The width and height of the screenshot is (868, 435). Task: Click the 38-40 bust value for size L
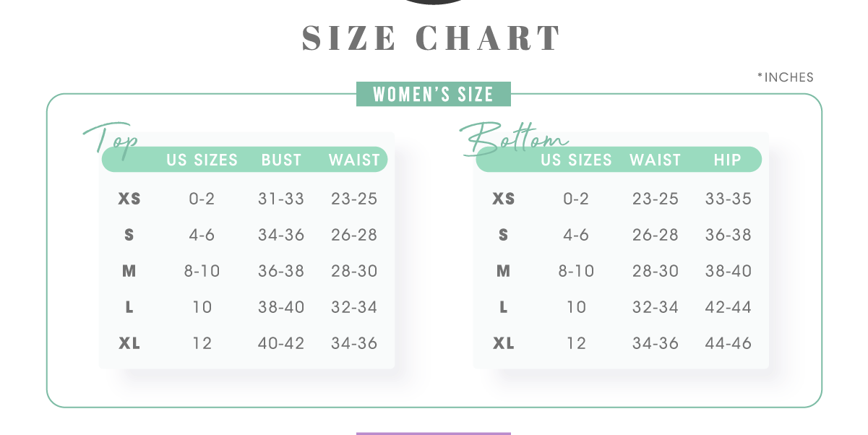[281, 307]
